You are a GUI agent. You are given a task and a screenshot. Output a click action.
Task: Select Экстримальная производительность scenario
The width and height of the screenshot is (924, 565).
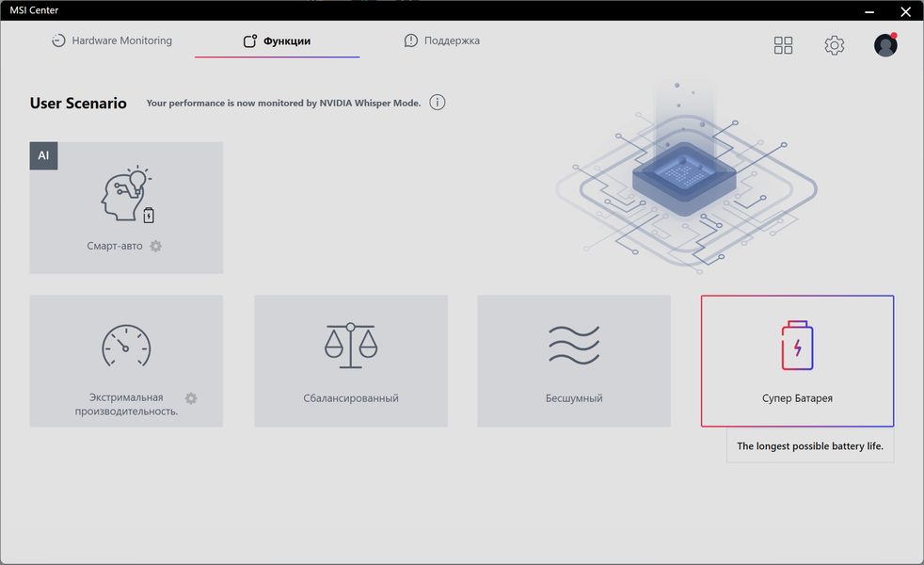point(126,361)
